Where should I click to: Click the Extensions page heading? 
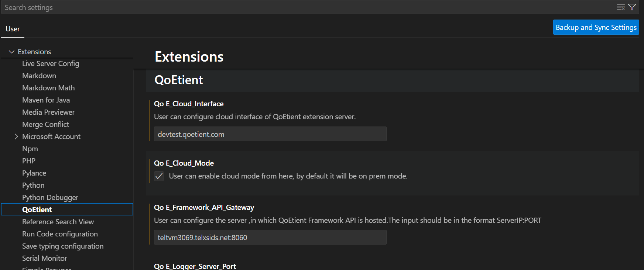point(189,57)
